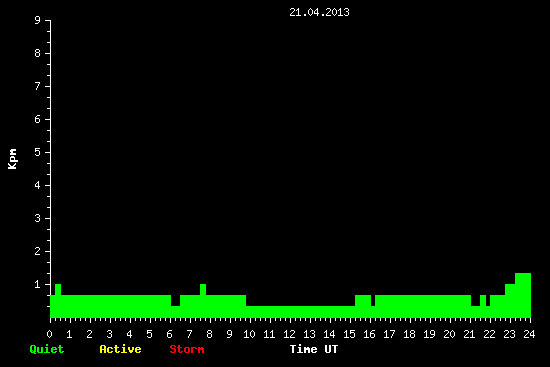Image resolution: width=550 pixels, height=367 pixels.
Task: Click the 1 tick label on y-axis
Action: coord(38,284)
